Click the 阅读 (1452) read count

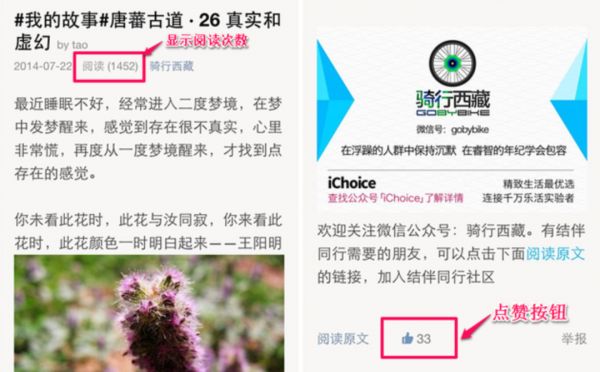point(110,66)
